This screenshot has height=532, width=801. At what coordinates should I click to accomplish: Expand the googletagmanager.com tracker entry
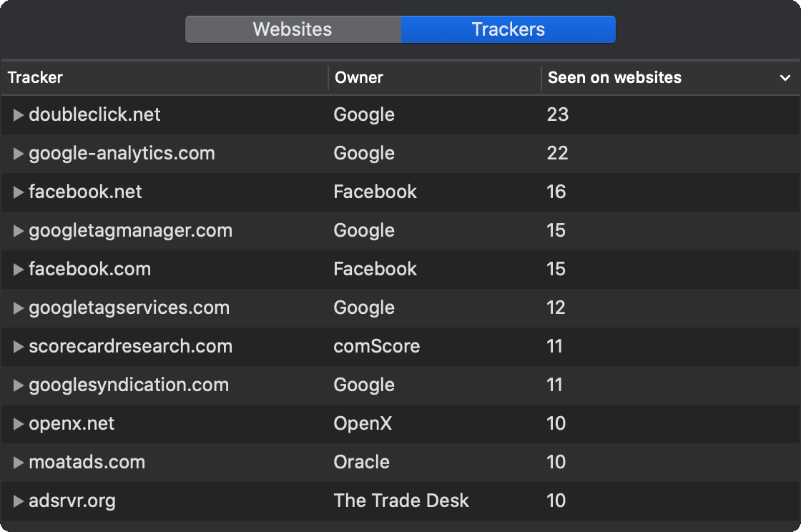(18, 230)
